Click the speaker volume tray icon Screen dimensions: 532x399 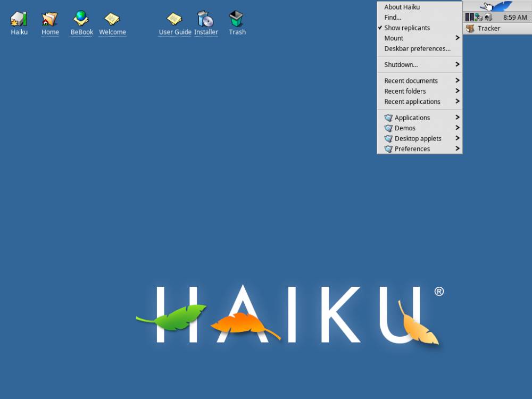pos(488,18)
